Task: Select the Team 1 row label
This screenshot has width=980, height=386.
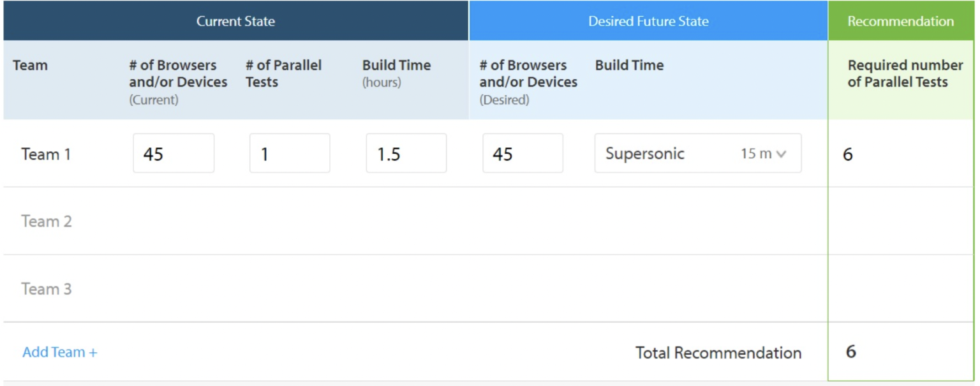Action: [46, 153]
